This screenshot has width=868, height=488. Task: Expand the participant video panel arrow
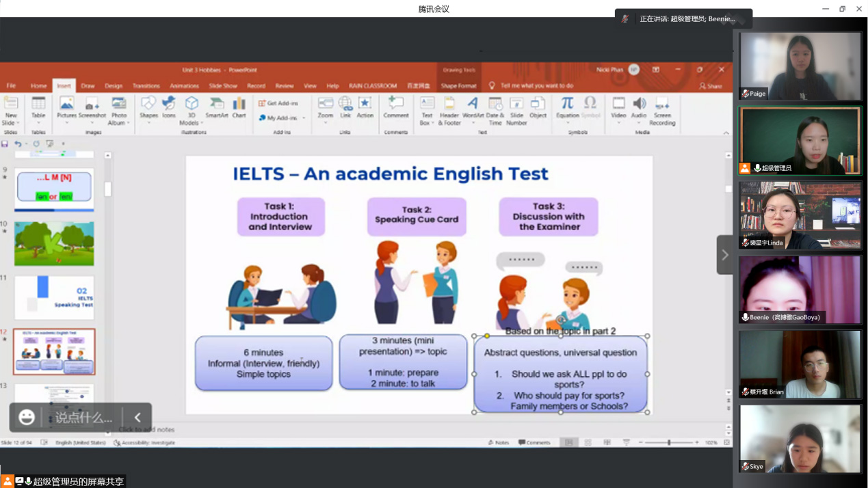click(725, 255)
